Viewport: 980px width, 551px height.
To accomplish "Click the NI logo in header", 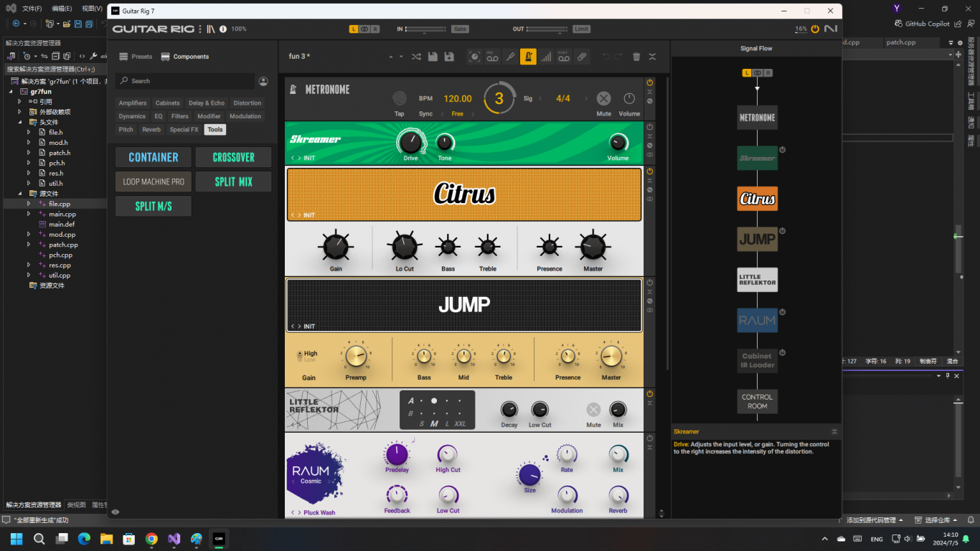I will (x=831, y=29).
